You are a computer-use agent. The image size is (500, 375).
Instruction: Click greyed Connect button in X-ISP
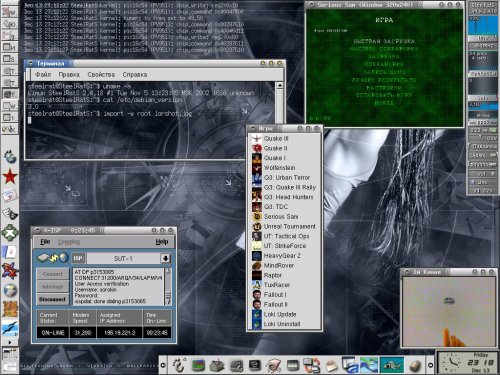(x=52, y=274)
